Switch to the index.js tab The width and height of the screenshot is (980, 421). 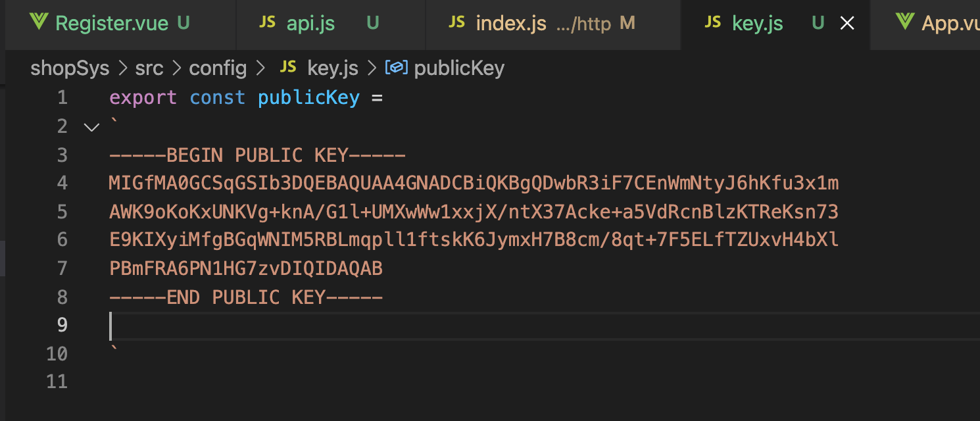[x=510, y=22]
